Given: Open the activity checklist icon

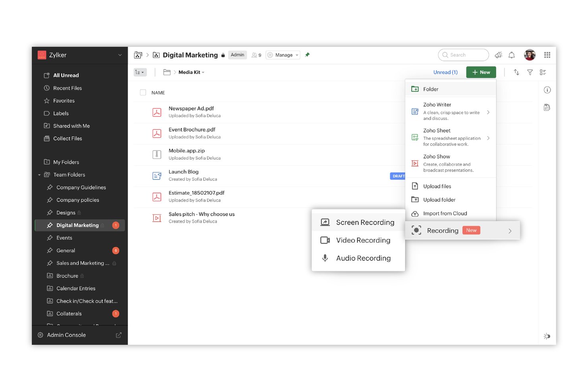Looking at the screenshot, I should [547, 107].
